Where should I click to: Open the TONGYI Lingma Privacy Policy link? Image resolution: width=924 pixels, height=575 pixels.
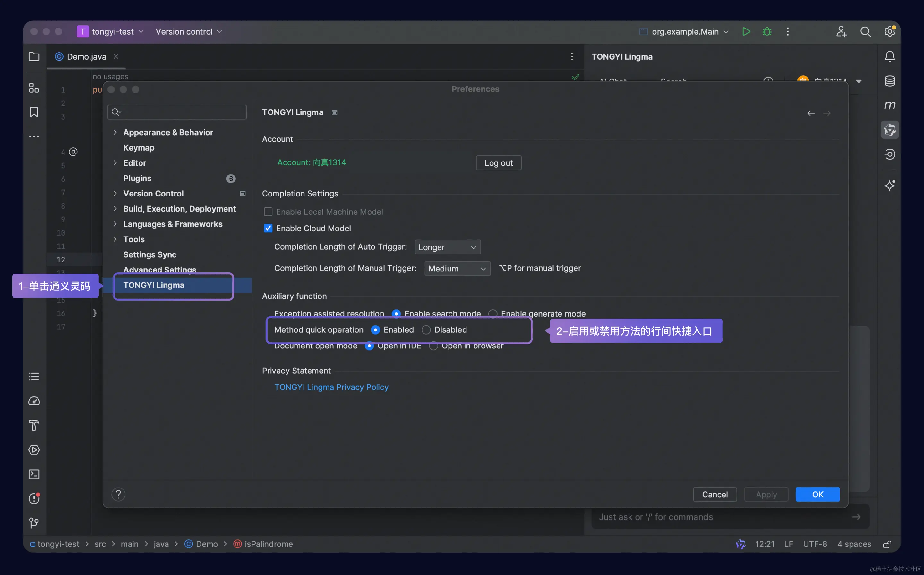click(x=331, y=387)
